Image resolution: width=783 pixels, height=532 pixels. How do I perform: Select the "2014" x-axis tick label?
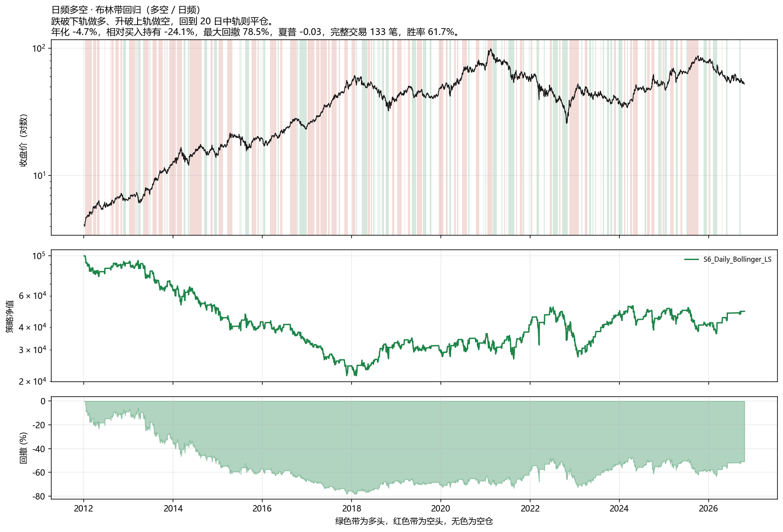173,509
